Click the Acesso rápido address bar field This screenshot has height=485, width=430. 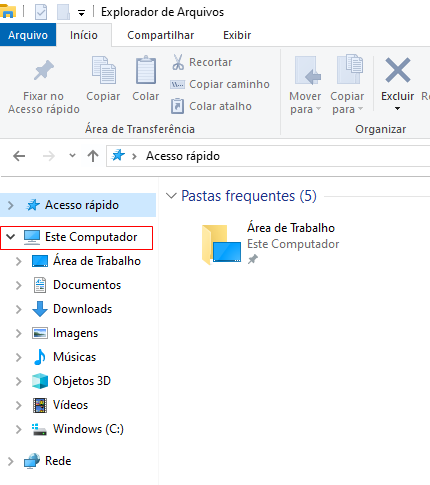coord(268,156)
